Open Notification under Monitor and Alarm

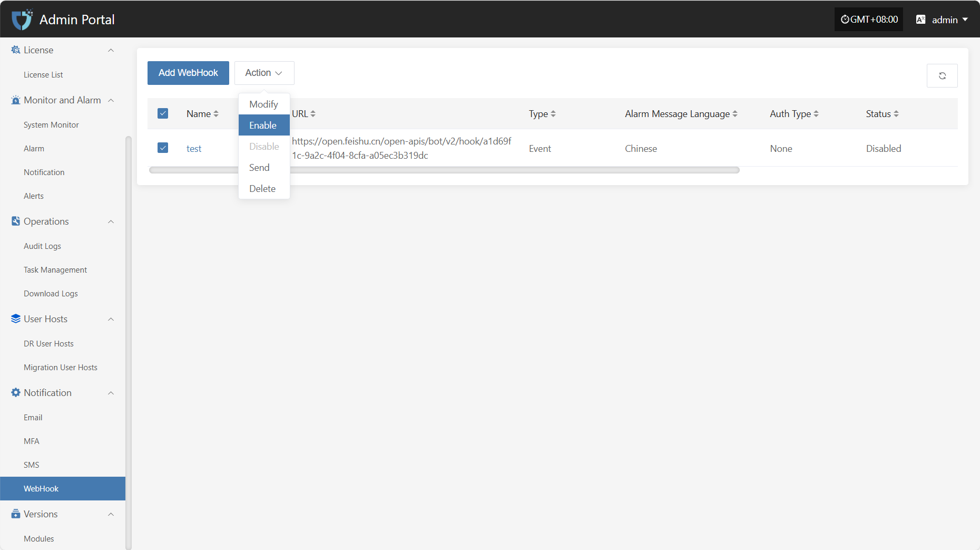click(44, 172)
